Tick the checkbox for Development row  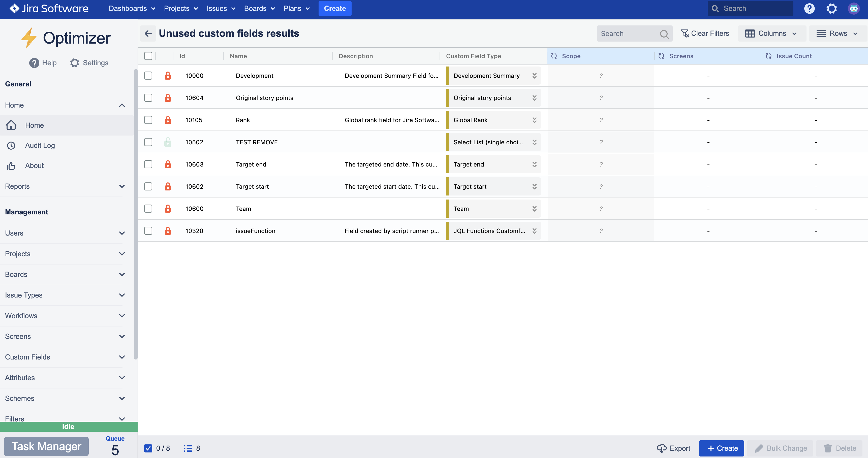click(148, 75)
